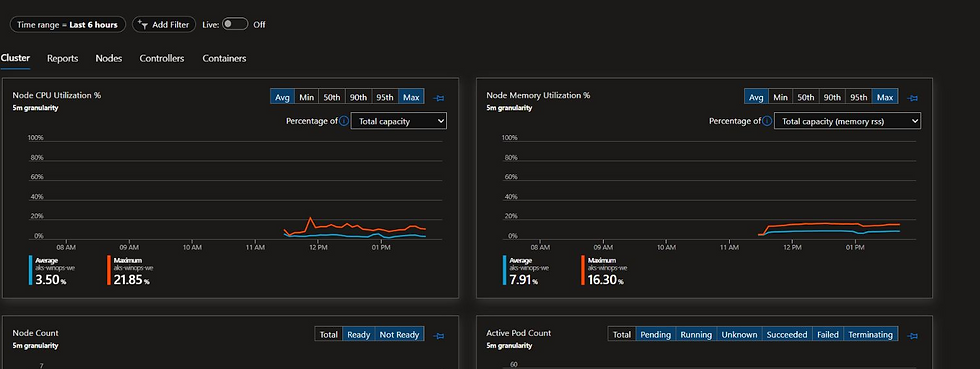Toggle 95th on Node Memory Utilization chart
The height and width of the screenshot is (369, 980).
click(x=858, y=97)
